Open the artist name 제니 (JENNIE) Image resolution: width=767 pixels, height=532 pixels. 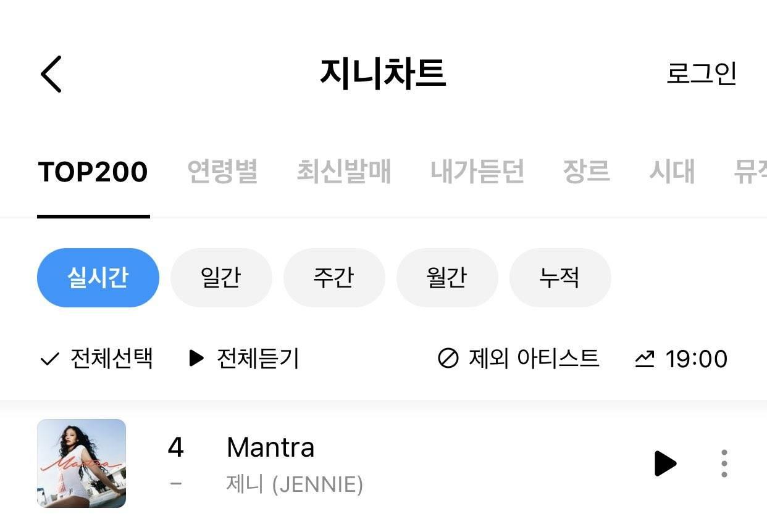click(x=295, y=484)
